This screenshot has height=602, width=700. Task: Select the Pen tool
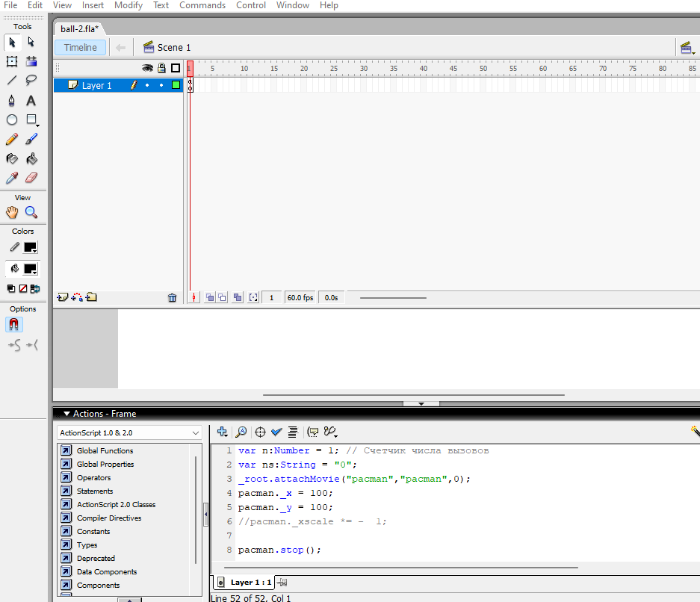click(x=12, y=100)
